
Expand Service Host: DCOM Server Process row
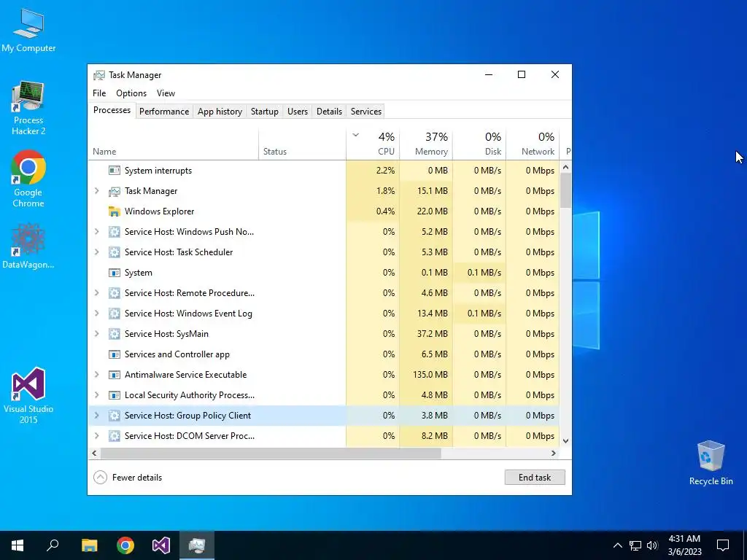[x=97, y=436]
